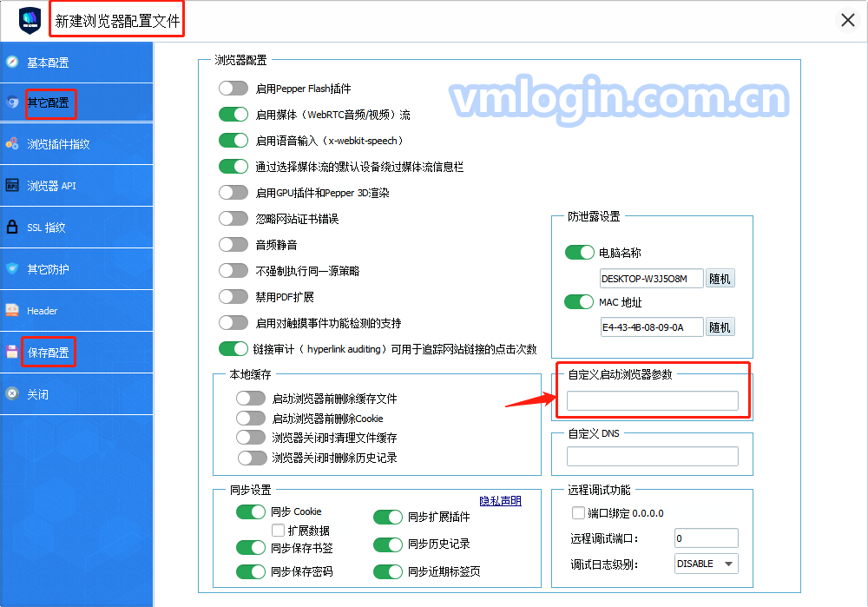Click the padlock icon beside SSL 指纹
The image size is (868, 607).
[x=12, y=228]
